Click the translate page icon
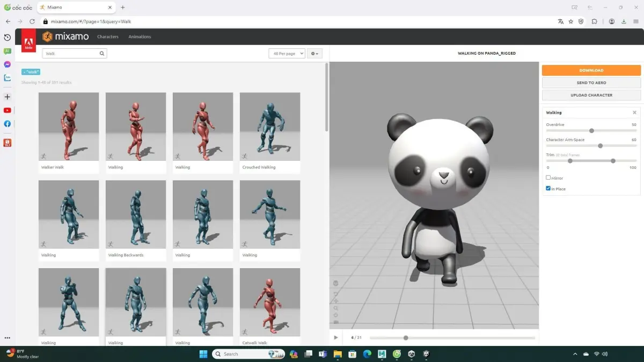644x362 pixels. [x=561, y=21]
